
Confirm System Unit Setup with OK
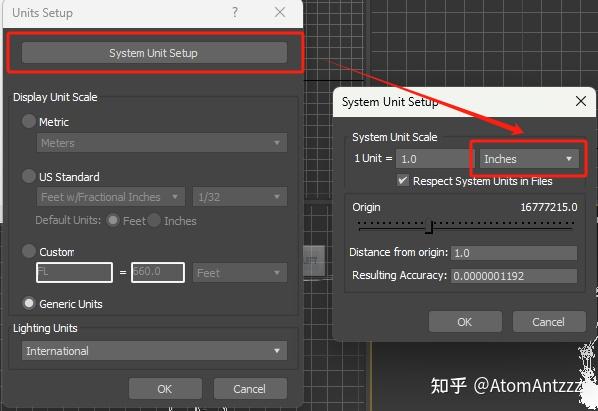pyautogui.click(x=465, y=322)
